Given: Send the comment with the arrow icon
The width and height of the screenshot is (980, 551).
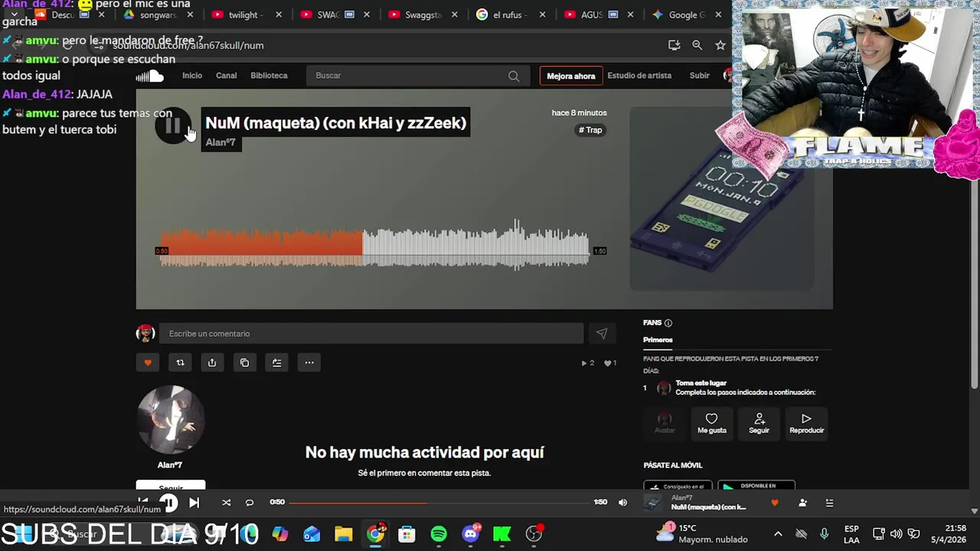Looking at the screenshot, I should tap(602, 334).
